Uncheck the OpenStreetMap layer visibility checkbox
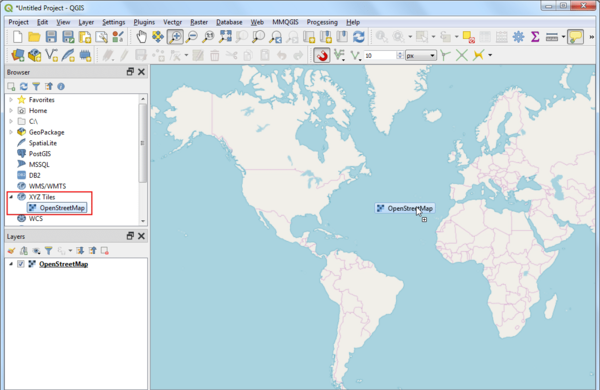Viewport: 600px width, 390px height. pos(21,264)
